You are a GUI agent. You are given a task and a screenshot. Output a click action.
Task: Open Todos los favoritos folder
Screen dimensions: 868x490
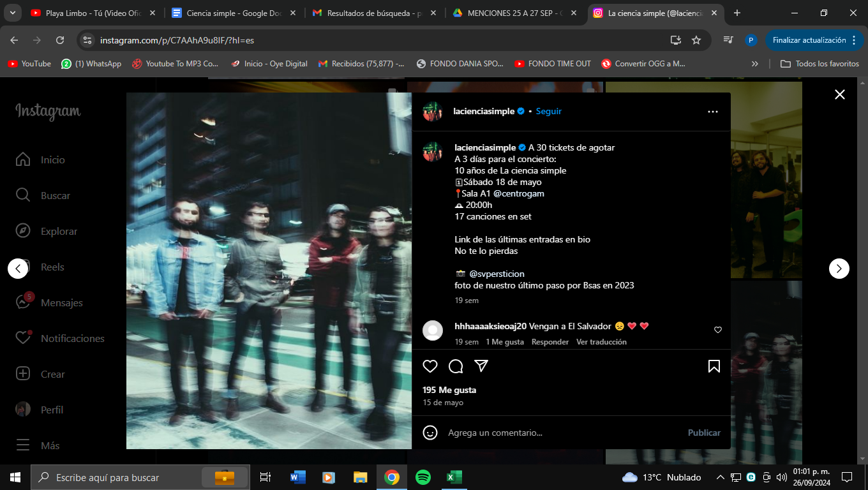[x=819, y=64]
